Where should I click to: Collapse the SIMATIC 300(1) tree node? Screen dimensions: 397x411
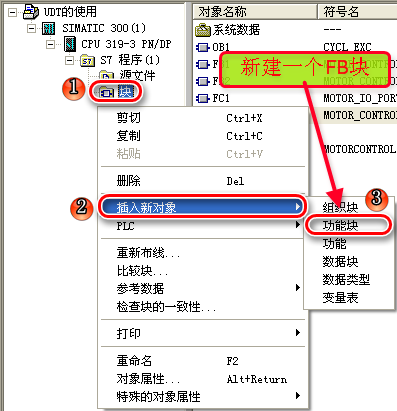[31, 28]
